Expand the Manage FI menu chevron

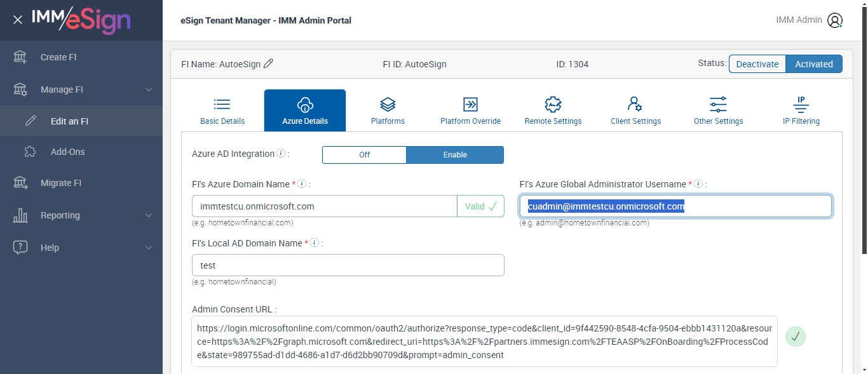click(149, 90)
